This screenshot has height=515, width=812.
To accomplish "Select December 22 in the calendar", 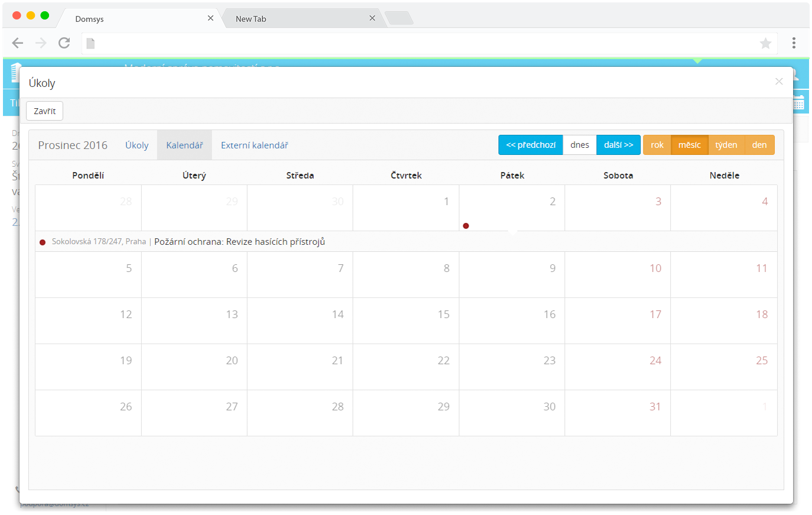I will (406, 367).
